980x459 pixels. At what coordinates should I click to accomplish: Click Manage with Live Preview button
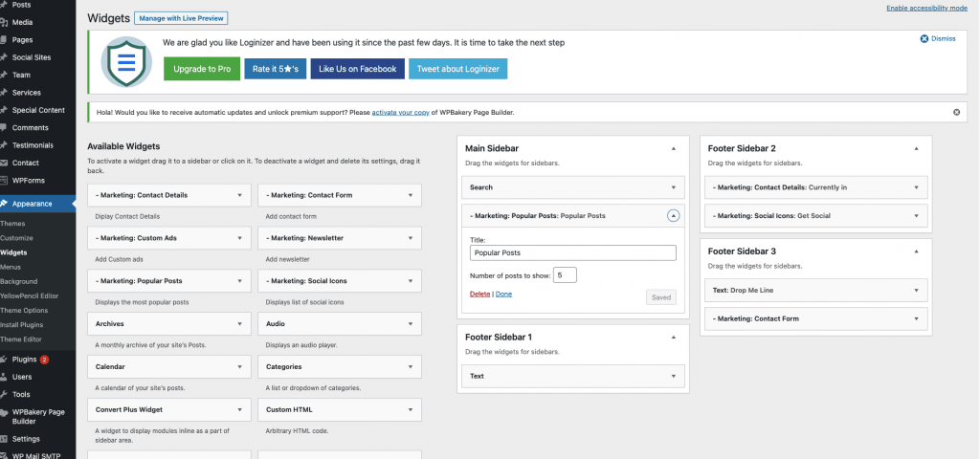181,18
